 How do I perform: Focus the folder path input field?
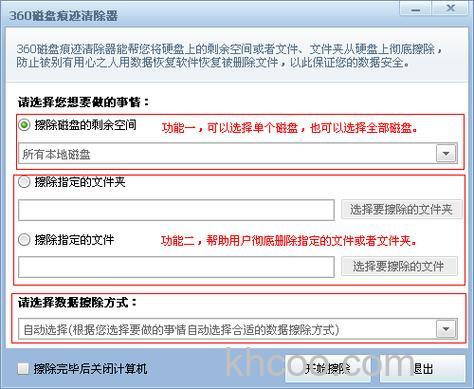176,210
